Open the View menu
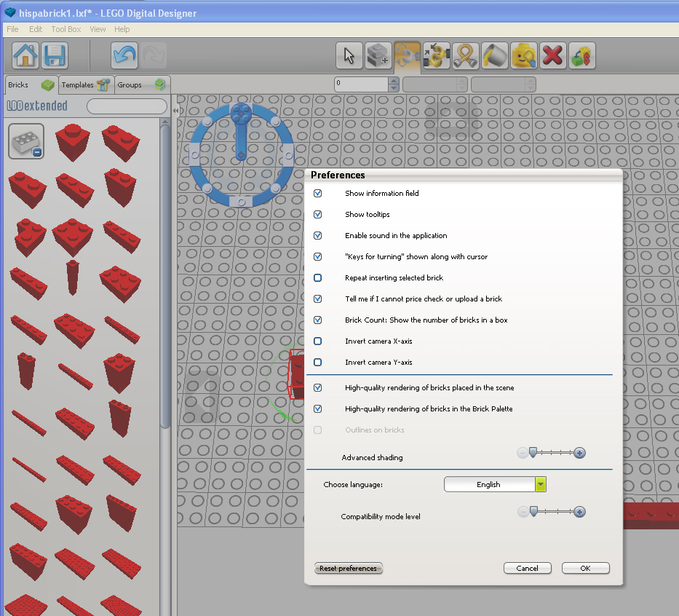679x616 pixels. 98,29
